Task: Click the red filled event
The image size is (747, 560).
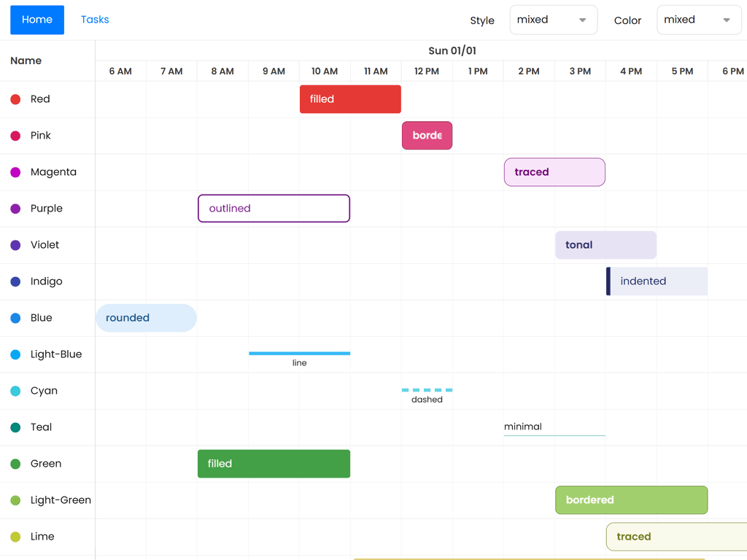Action: [x=350, y=99]
